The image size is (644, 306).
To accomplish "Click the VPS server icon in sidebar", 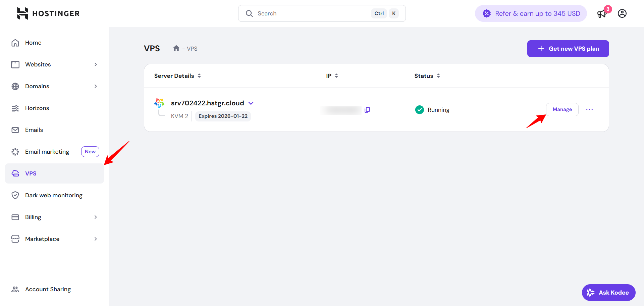I will point(15,173).
